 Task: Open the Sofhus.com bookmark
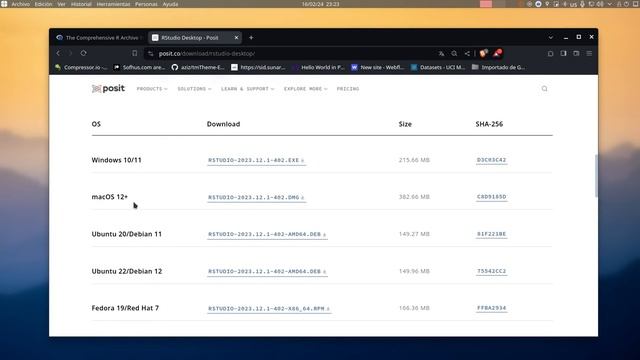[139, 67]
